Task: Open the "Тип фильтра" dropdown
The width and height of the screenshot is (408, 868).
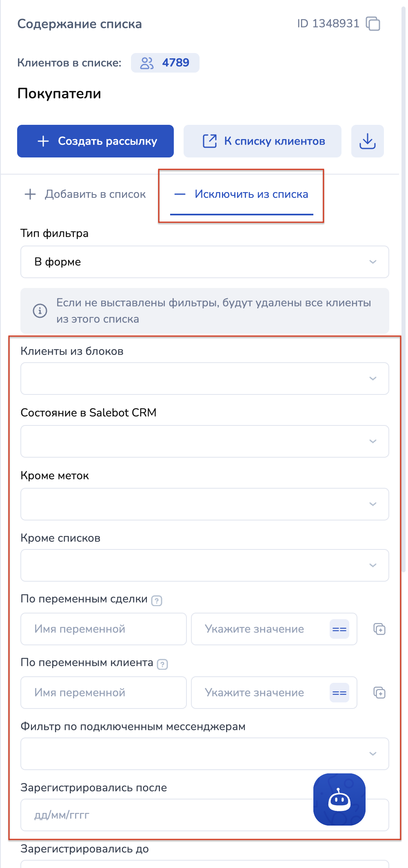Action: [x=204, y=262]
